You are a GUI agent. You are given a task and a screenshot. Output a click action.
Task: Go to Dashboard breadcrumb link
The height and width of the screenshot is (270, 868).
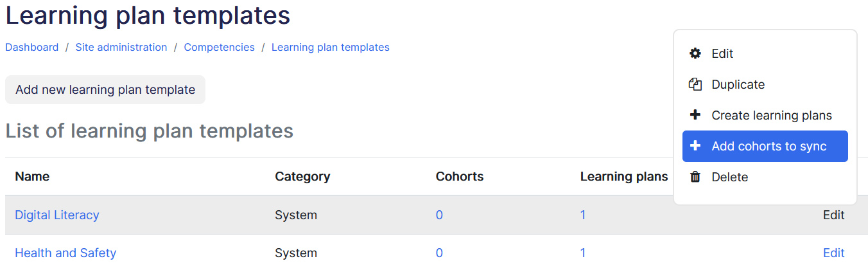(x=31, y=47)
